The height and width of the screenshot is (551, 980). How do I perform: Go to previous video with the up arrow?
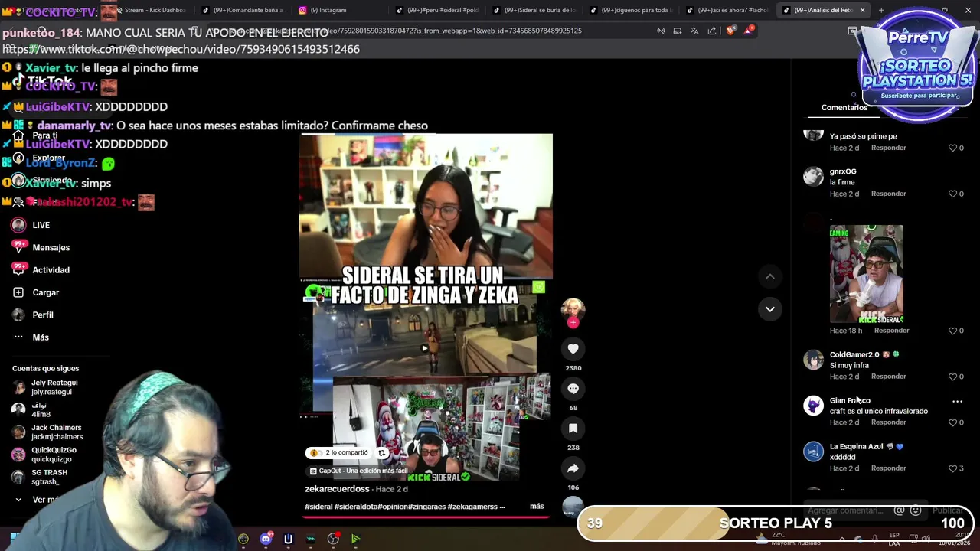point(770,276)
